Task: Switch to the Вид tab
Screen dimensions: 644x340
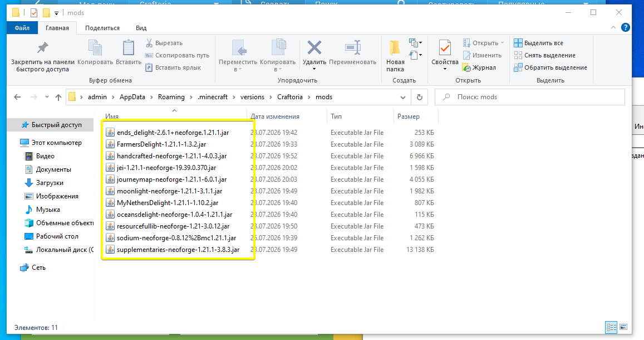Action: tap(141, 28)
